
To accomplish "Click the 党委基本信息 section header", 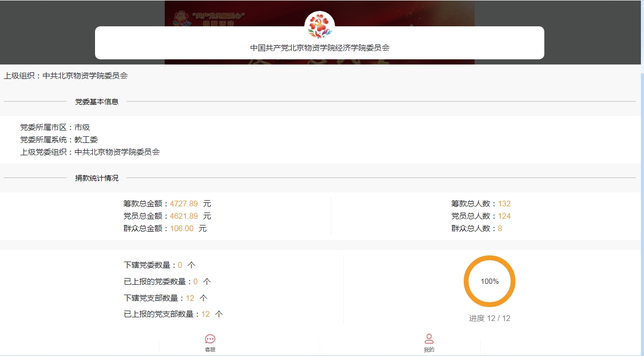I will point(97,102).
